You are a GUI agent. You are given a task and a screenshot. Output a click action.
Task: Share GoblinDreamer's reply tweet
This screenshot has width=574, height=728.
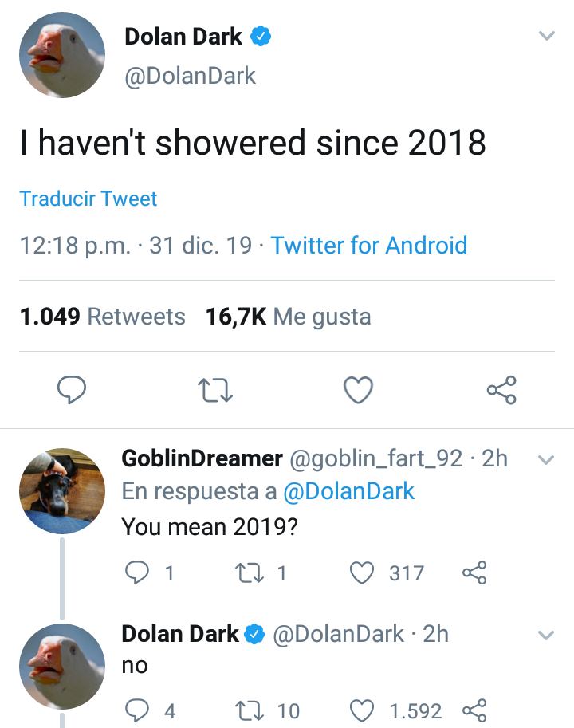point(474,573)
